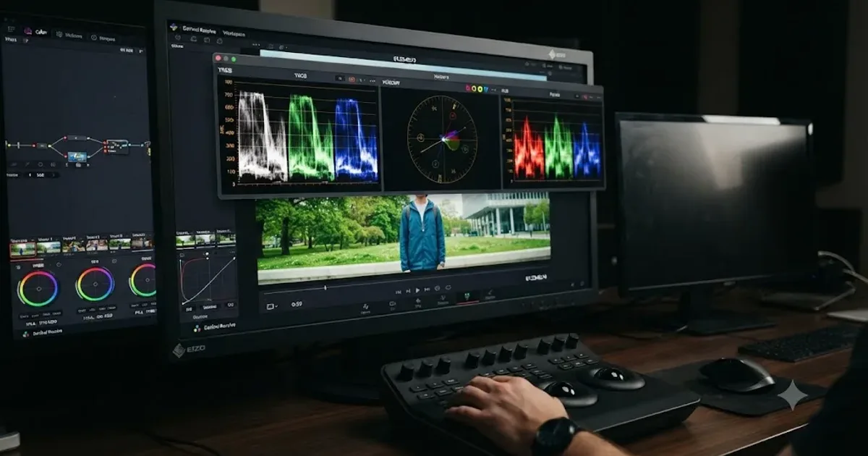The width and height of the screenshot is (868, 456).
Task: Click the DaVinci Resolve logo at bottom of main monitor
Action: click(x=197, y=329)
